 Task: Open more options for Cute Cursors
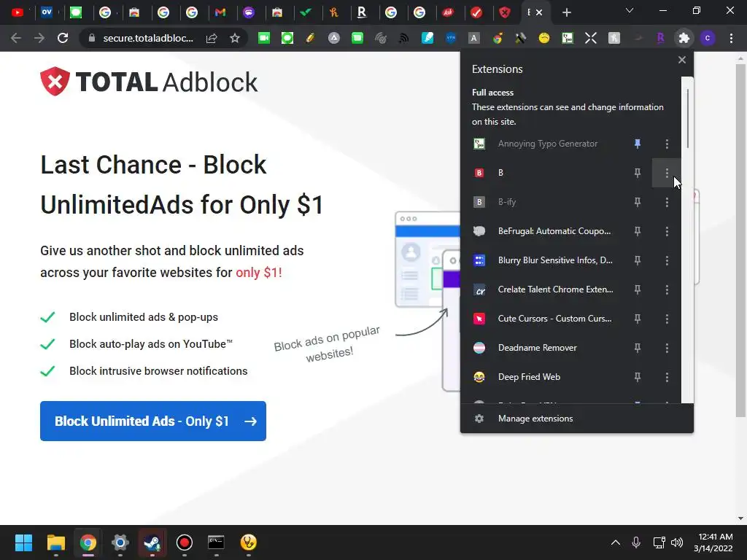point(667,319)
